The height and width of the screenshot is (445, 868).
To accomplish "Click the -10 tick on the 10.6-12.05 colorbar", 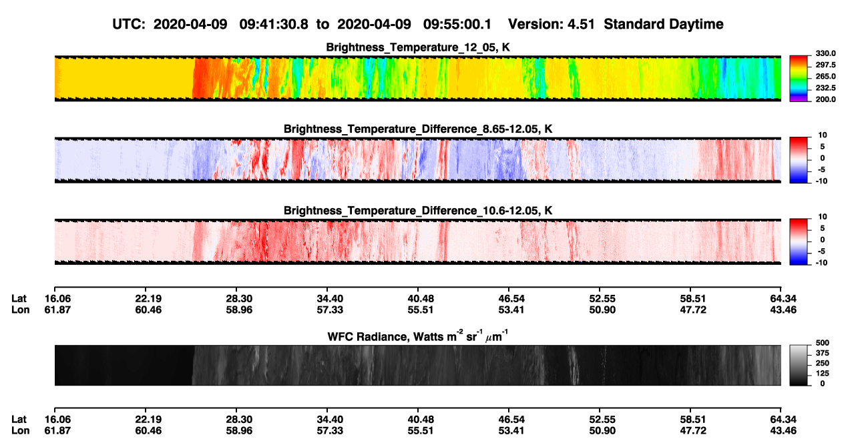I will point(821,262).
